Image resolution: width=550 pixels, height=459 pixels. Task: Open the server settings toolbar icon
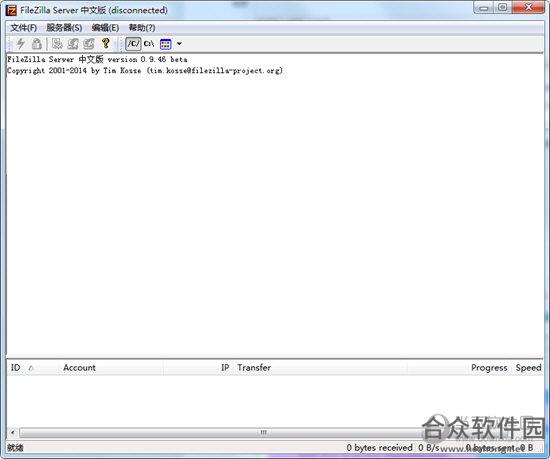point(57,44)
